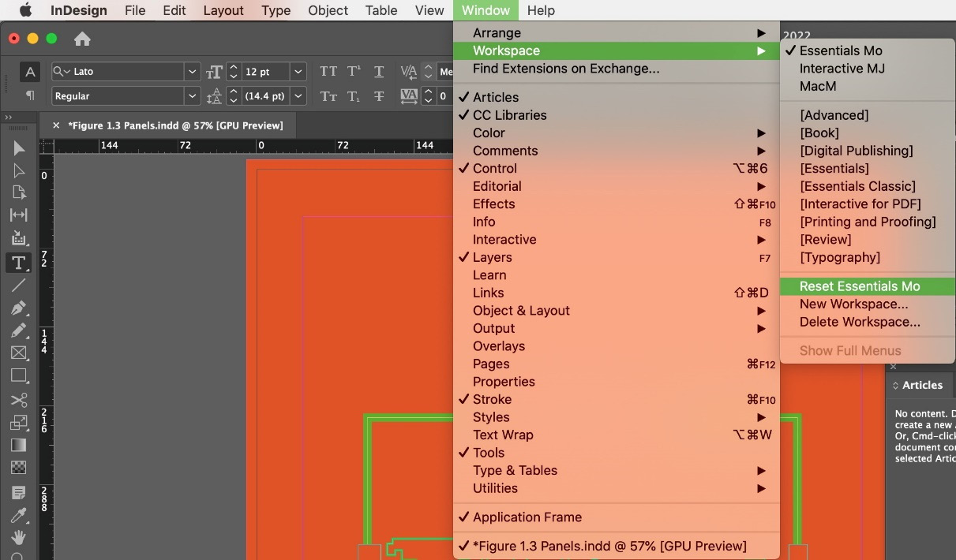Open the Type menu
This screenshot has width=956, height=560.
coord(276,10)
